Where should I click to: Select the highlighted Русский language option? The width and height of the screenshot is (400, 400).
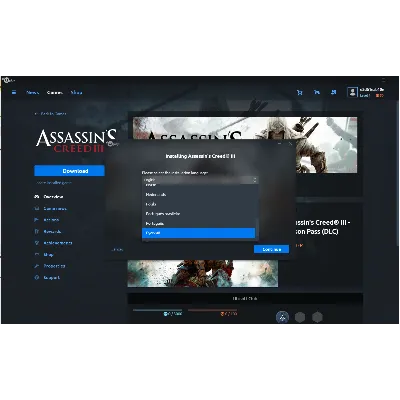pyautogui.click(x=198, y=233)
